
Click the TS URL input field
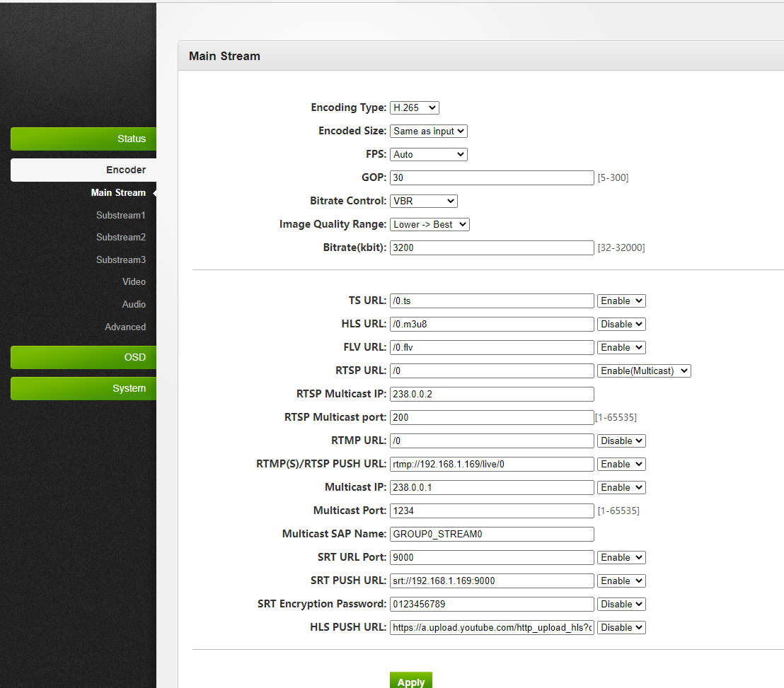[x=492, y=301]
